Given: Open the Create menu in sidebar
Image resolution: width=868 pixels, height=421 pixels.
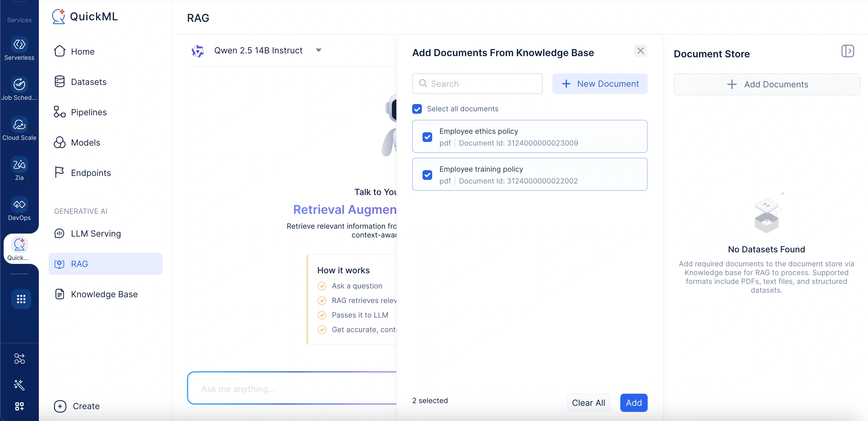Looking at the screenshot, I should coord(77,406).
